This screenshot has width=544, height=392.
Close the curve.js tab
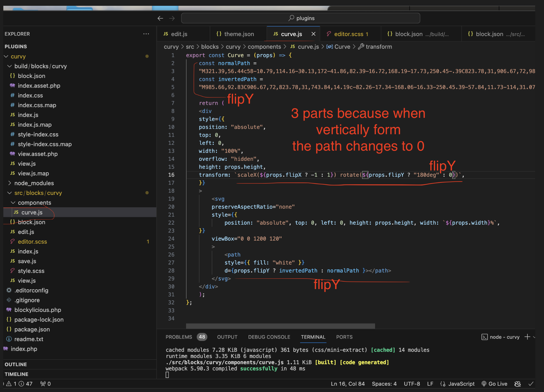coord(313,34)
